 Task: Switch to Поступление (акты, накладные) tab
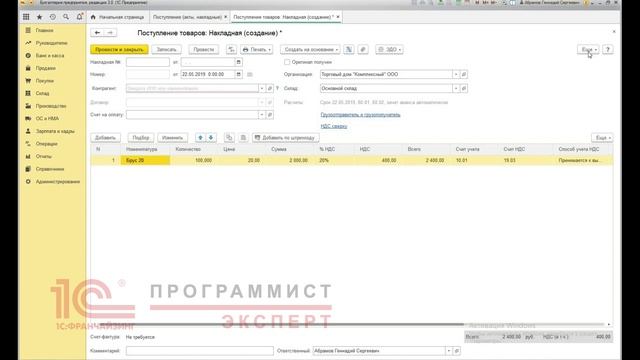(187, 17)
